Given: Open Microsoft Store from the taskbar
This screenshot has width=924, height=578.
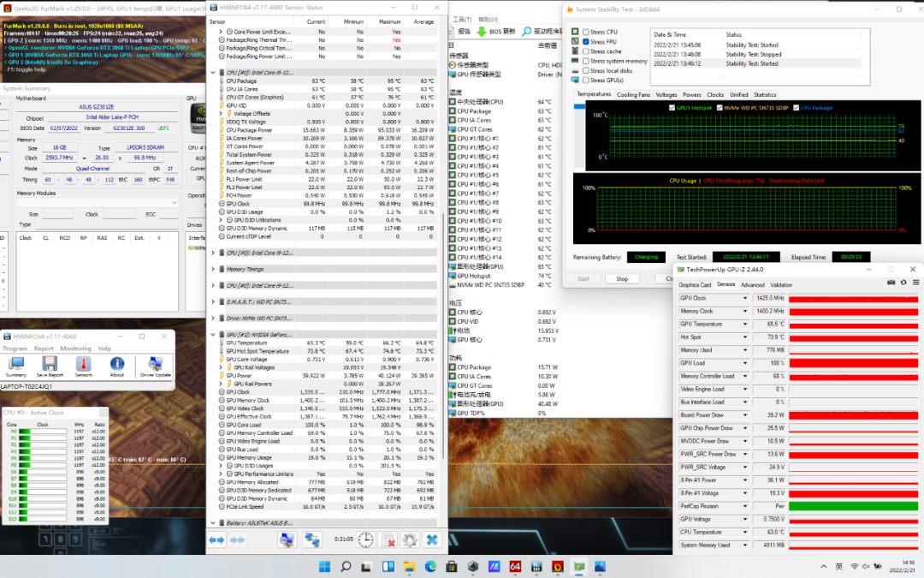Looking at the screenshot, I should click(452, 567).
